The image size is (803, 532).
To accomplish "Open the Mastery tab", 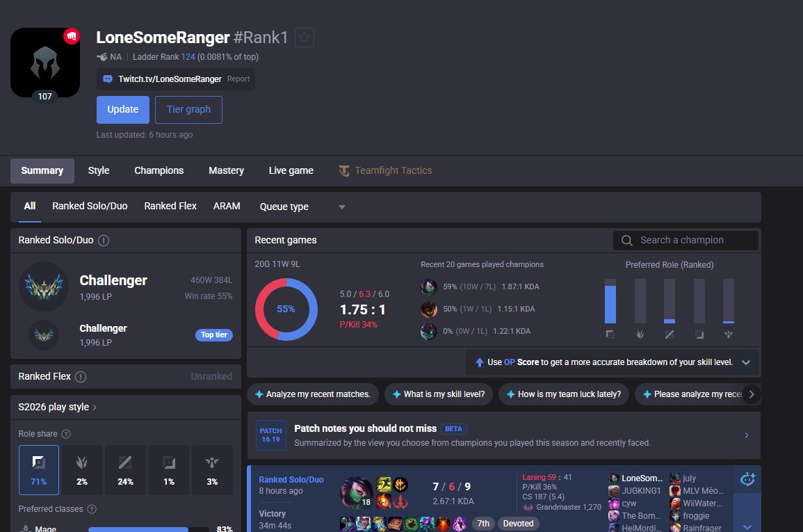I will 226,170.
